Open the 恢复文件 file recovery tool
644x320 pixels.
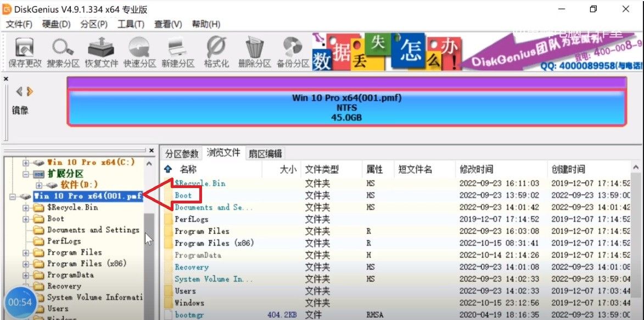pyautogui.click(x=101, y=48)
